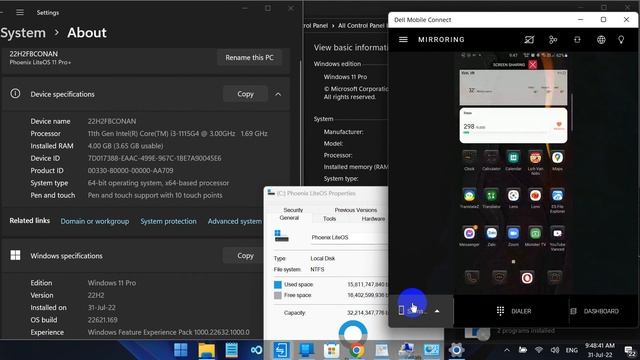Image resolution: width=640 pixels, height=360 pixels.
Task: Open the Tools tab in Properties
Action: tap(329, 219)
